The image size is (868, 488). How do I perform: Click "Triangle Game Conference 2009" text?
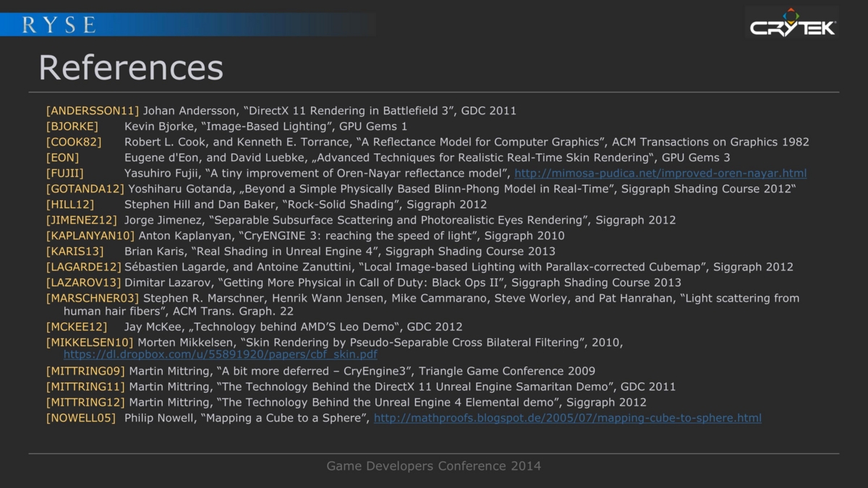coord(507,372)
